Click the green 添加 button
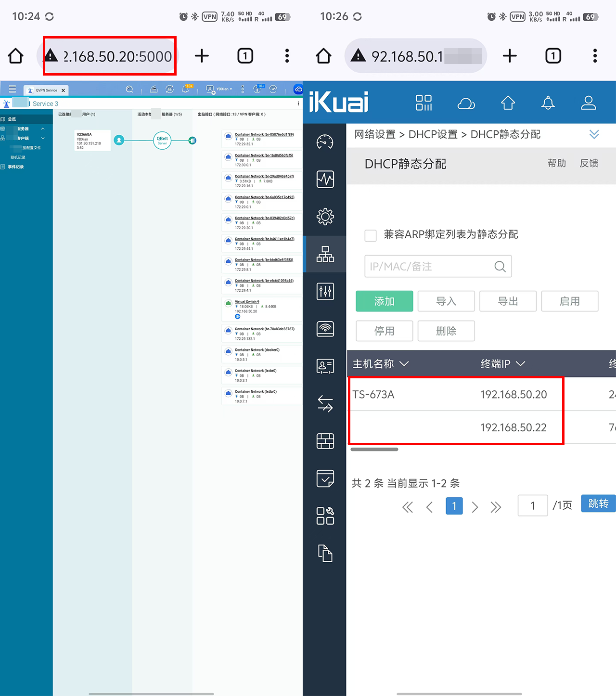Viewport: 616px width, 696px height. [x=384, y=301]
